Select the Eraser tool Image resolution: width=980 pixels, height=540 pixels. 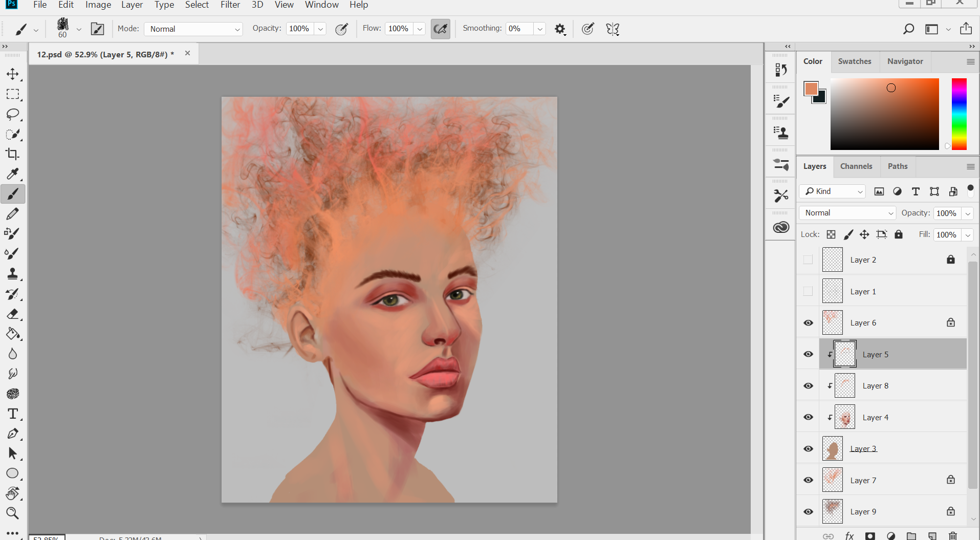tap(12, 314)
